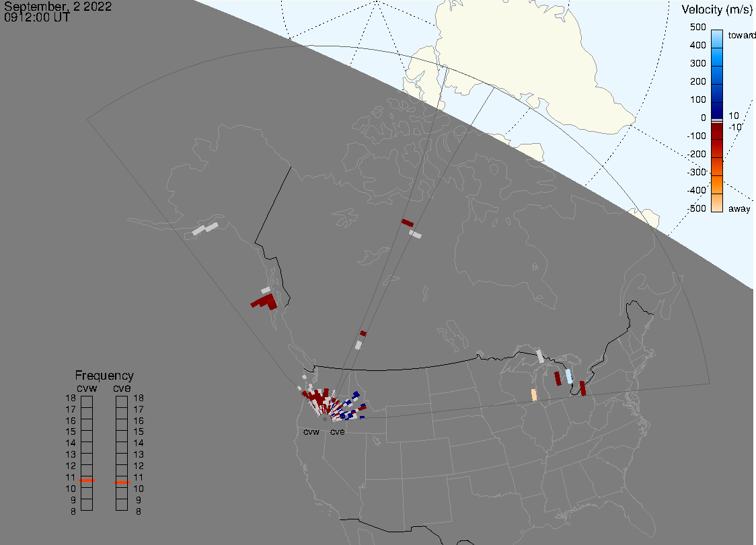Click the light blue echo cell over Michigan

[569, 376]
